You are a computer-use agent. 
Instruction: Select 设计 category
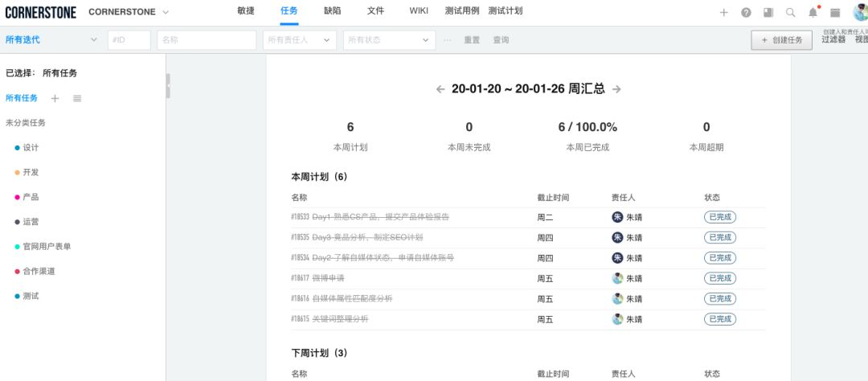[x=31, y=148]
